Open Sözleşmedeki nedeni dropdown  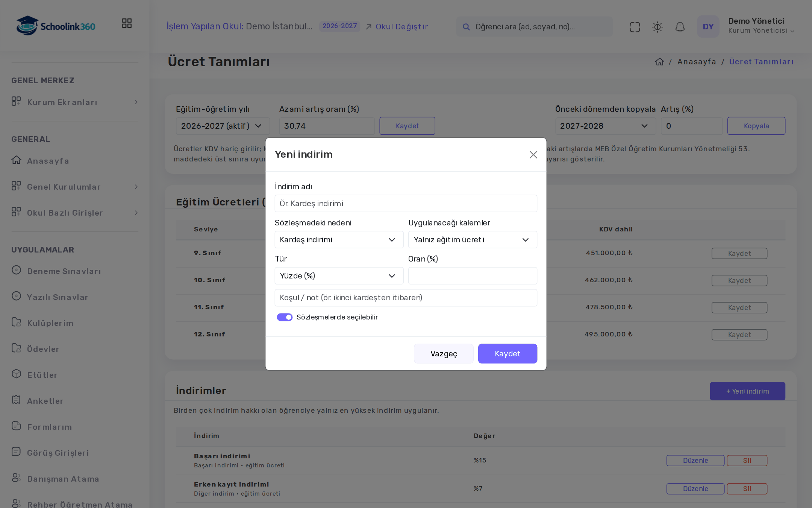pos(339,240)
